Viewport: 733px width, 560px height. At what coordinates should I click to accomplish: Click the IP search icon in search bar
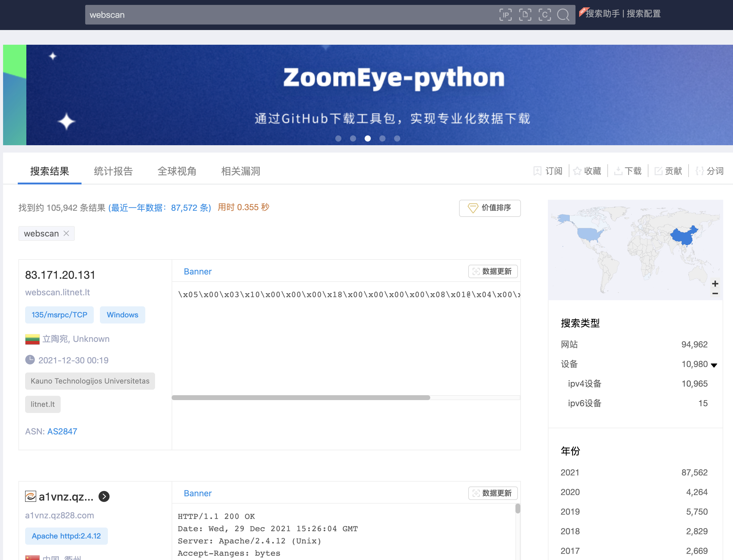tap(505, 15)
